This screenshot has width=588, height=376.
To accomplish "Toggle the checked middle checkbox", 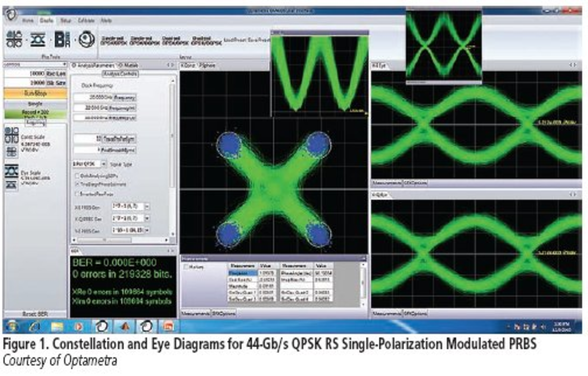I will click(x=77, y=184).
